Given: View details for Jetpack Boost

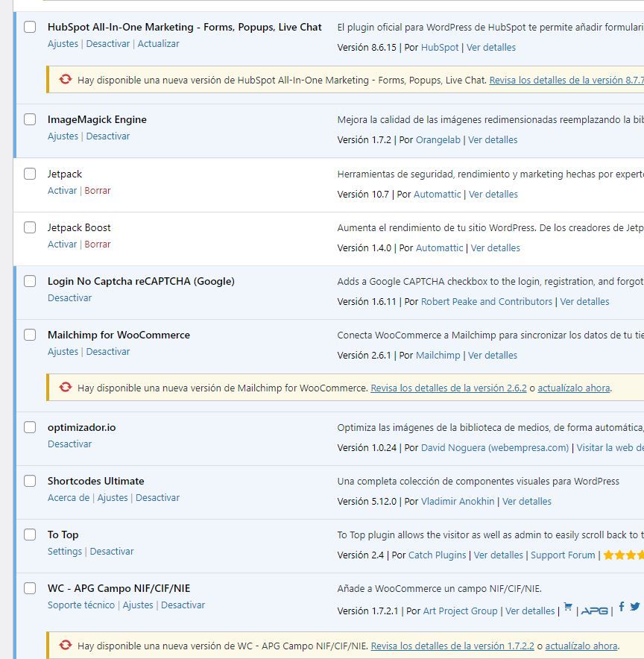Looking at the screenshot, I should tap(495, 248).
